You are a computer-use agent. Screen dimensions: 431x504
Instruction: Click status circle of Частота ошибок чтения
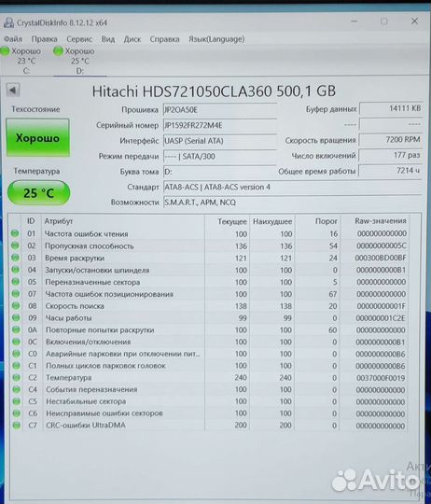[15, 233]
